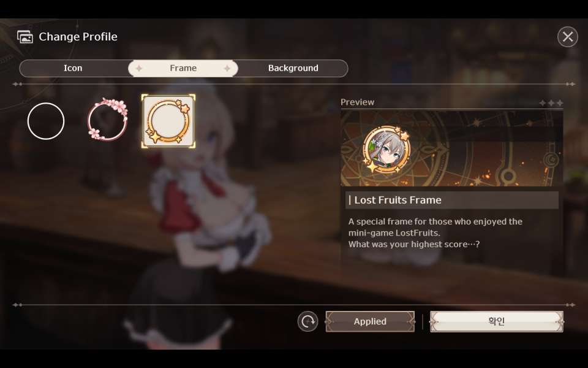Switch to the Icon tab
Viewport: 588px width, 368px height.
click(x=73, y=68)
